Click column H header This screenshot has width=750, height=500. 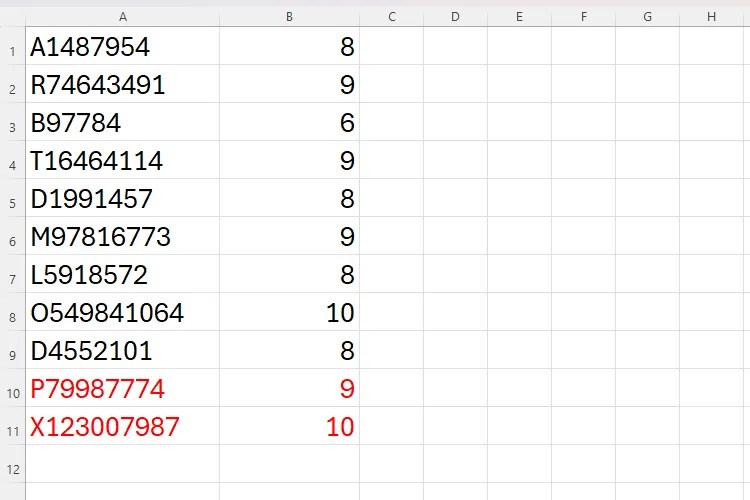tap(712, 17)
